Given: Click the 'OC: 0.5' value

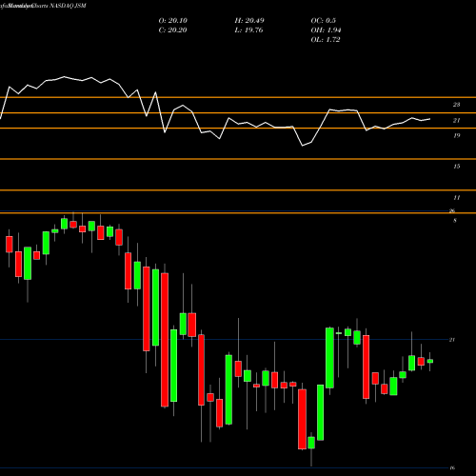Looking at the screenshot, I should [x=323, y=21].
